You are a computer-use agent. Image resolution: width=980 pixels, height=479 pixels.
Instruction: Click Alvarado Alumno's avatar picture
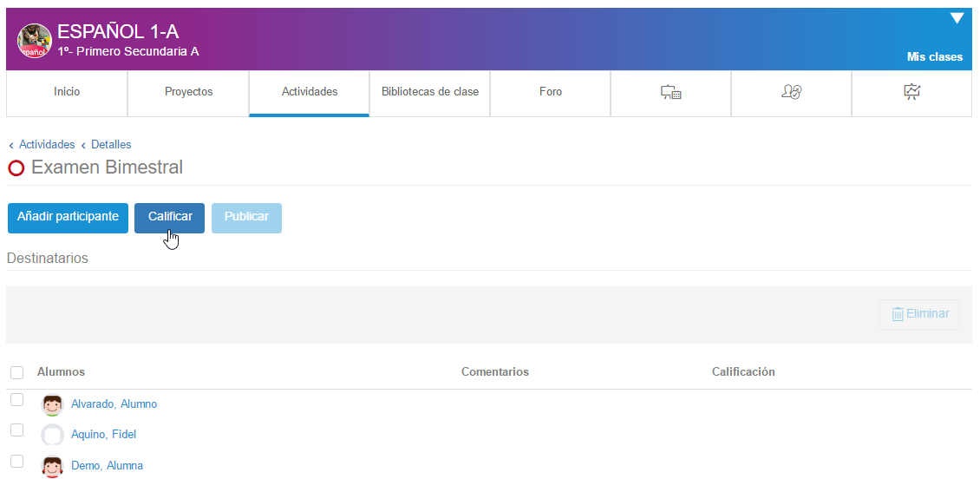click(x=53, y=404)
